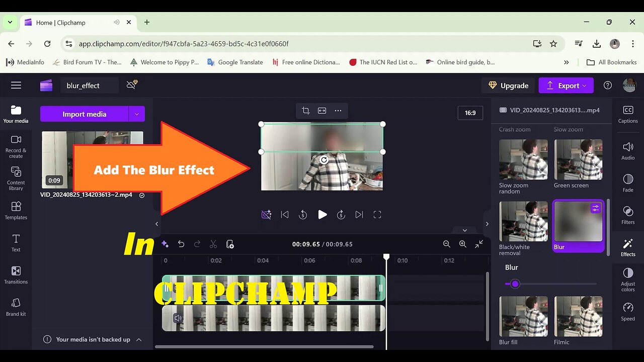Image resolution: width=644 pixels, height=362 pixels.
Task: Click the duplicate clip icon
Action: (x=230, y=244)
